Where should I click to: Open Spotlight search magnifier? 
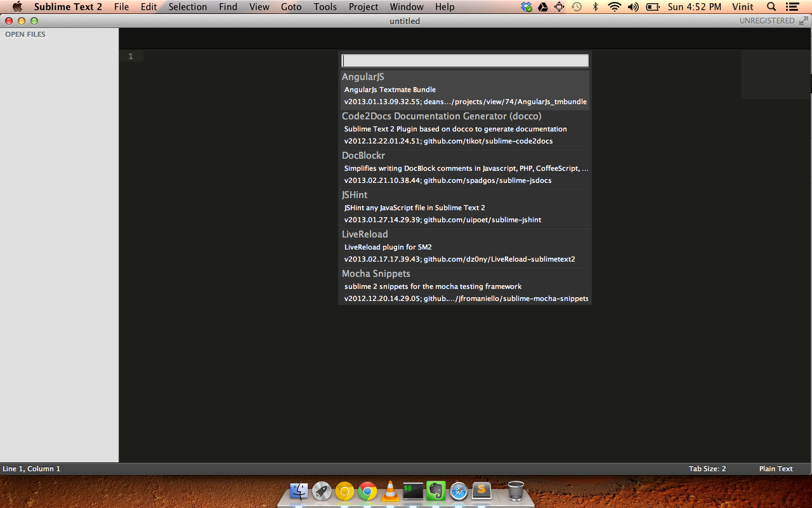pyautogui.click(x=771, y=7)
